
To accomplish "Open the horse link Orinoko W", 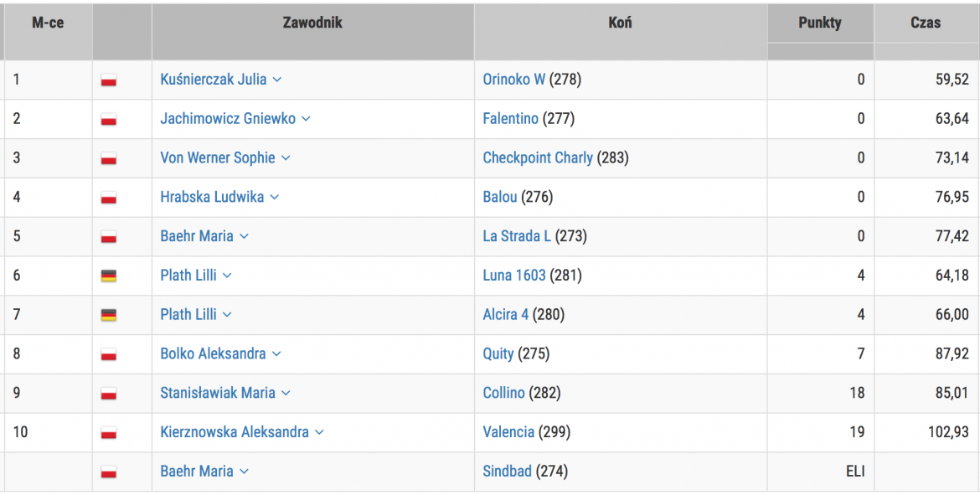I will click(513, 80).
